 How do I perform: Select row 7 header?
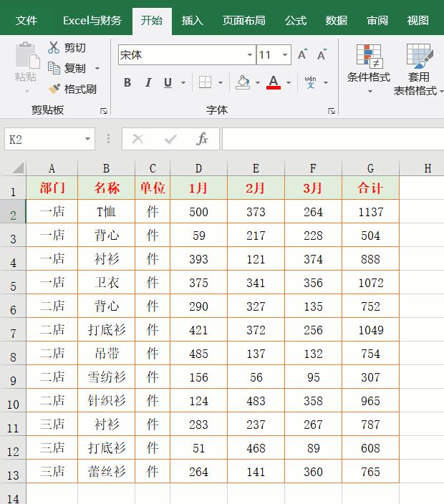pyautogui.click(x=13, y=330)
